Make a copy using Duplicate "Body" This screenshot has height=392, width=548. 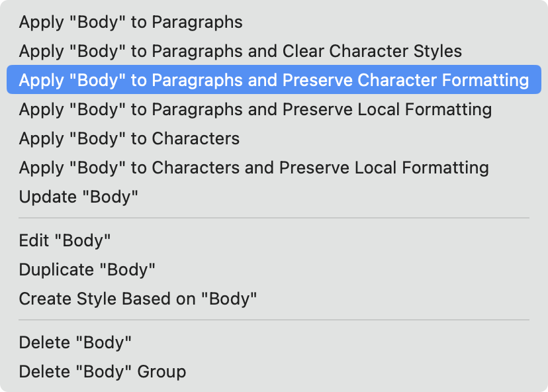point(87,269)
